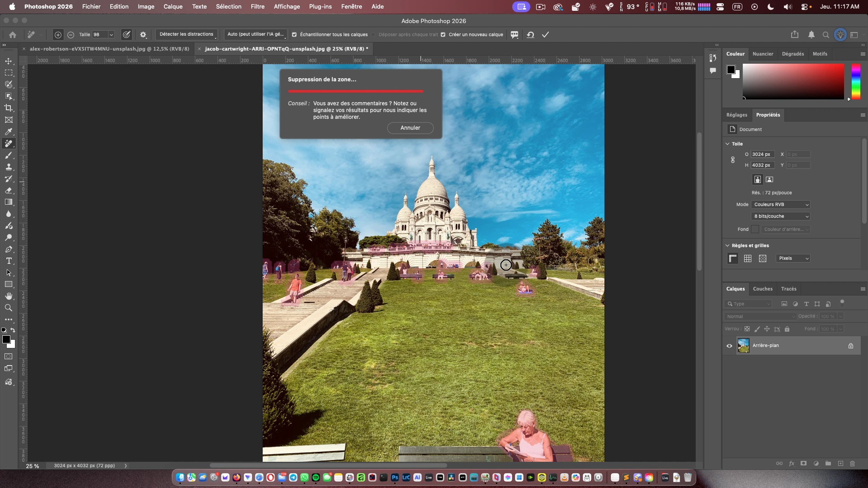Select the Hand tool
Viewport: 868px width, 488px height.
[x=9, y=296]
